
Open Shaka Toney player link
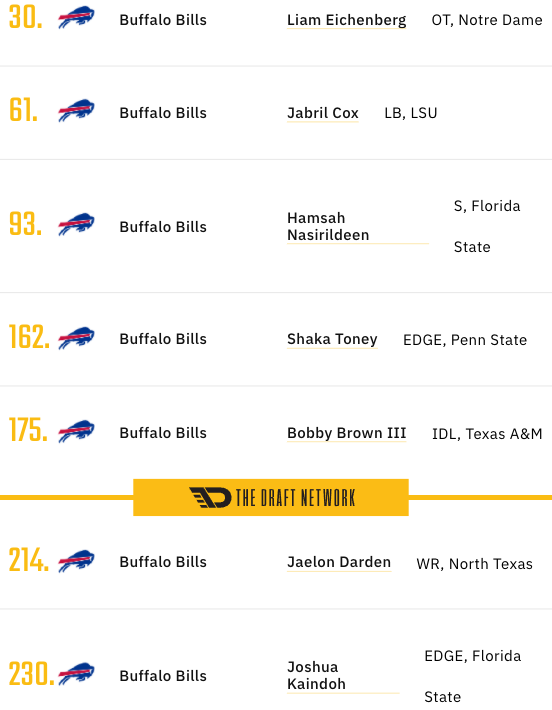point(332,339)
